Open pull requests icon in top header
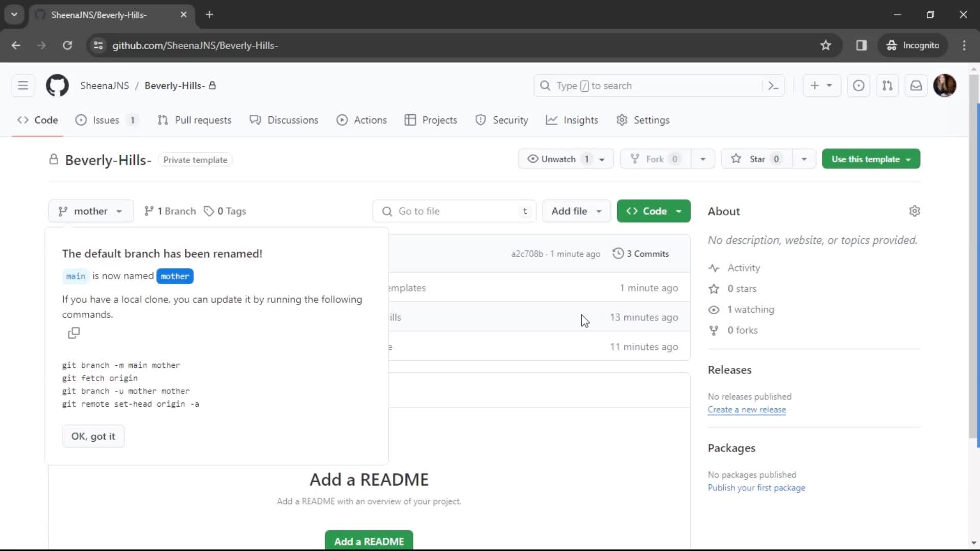 point(888,86)
